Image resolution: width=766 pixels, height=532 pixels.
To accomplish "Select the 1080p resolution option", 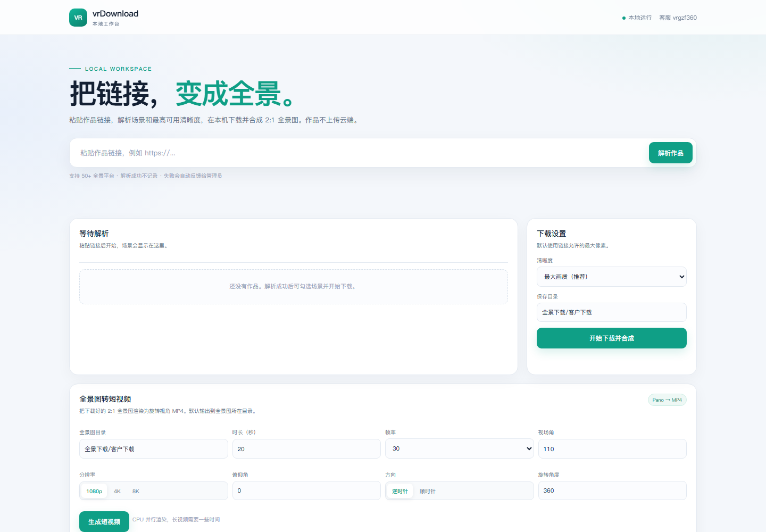I will click(94, 491).
